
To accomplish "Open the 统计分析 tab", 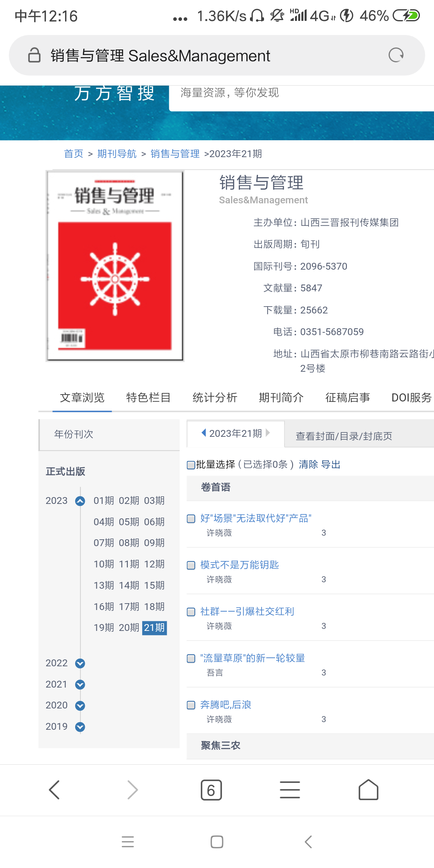I will 215,397.
